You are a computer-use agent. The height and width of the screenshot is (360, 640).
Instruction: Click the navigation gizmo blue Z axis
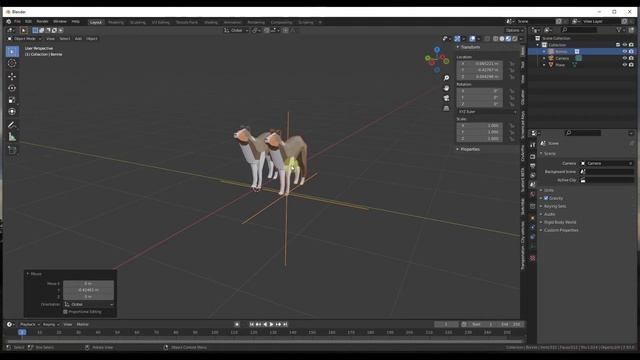pyautogui.click(x=437, y=50)
